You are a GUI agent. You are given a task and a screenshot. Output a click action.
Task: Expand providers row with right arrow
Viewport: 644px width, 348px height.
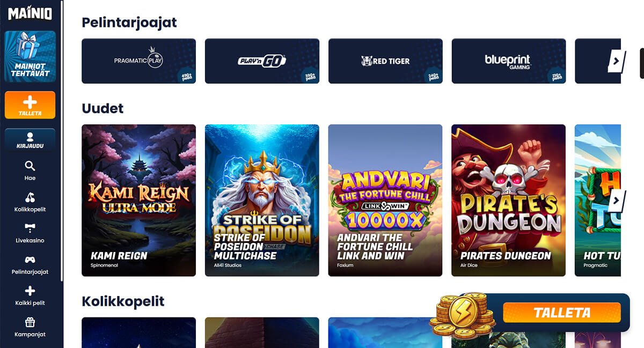(616, 61)
